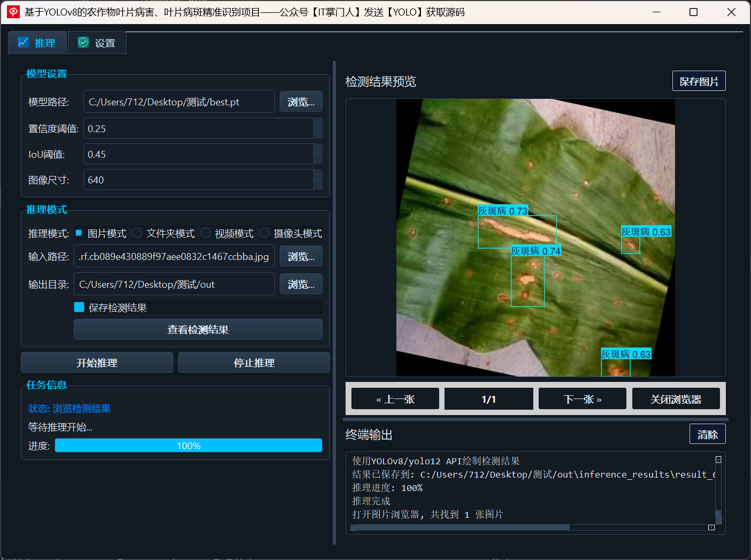Start inference with 开始推理 button
The image size is (751, 560).
97,363
